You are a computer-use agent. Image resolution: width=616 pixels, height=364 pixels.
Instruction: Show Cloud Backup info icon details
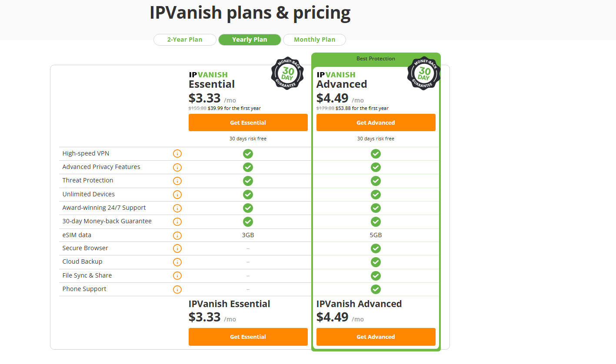(x=177, y=262)
